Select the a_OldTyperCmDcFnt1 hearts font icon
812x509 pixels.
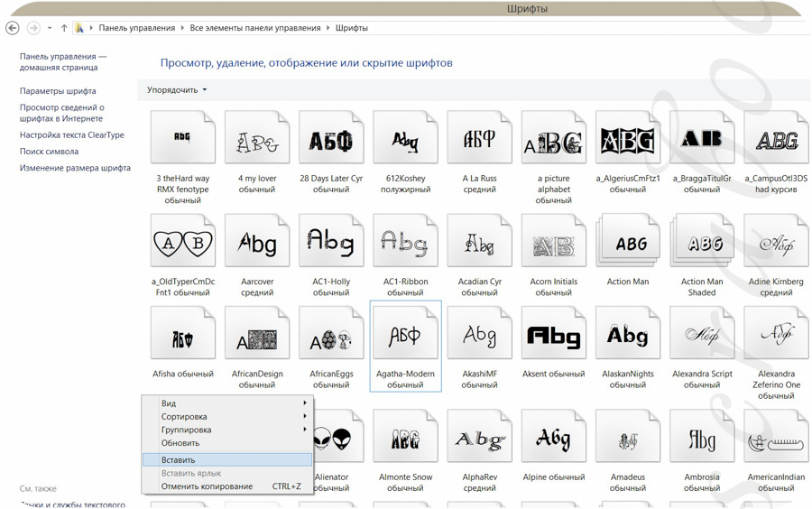click(183, 240)
